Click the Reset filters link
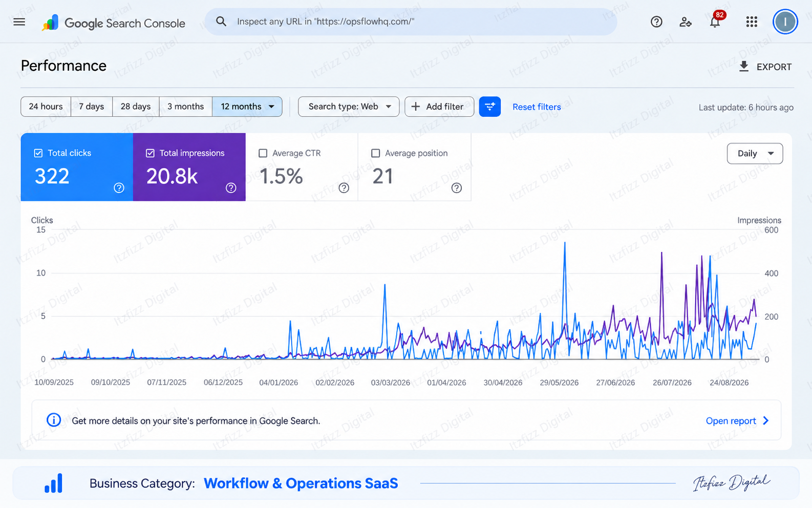 coord(537,107)
